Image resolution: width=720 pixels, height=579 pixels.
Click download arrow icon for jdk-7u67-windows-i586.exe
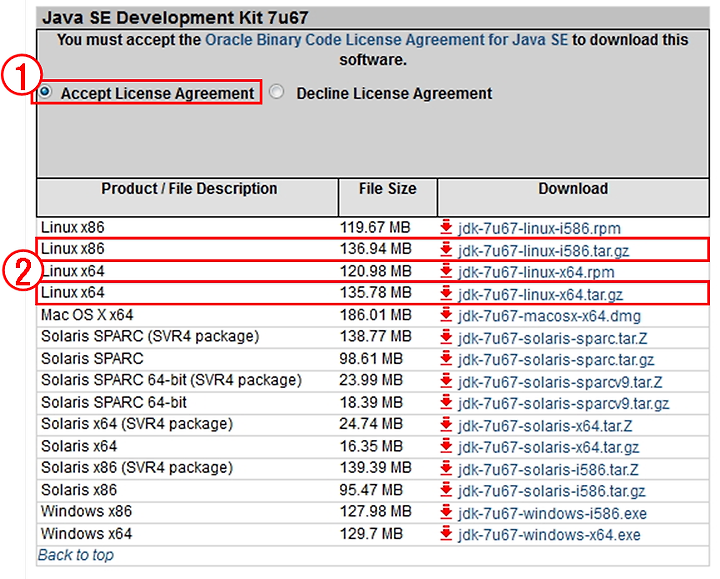tap(446, 512)
